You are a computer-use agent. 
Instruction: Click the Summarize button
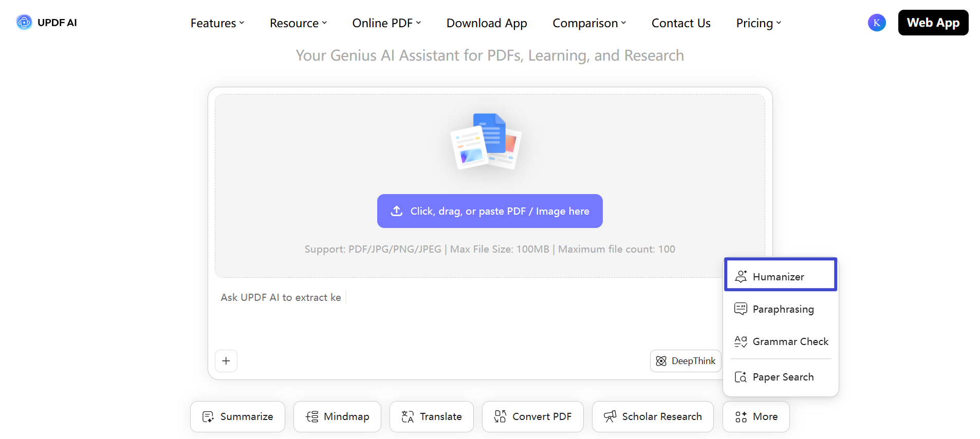[237, 416]
